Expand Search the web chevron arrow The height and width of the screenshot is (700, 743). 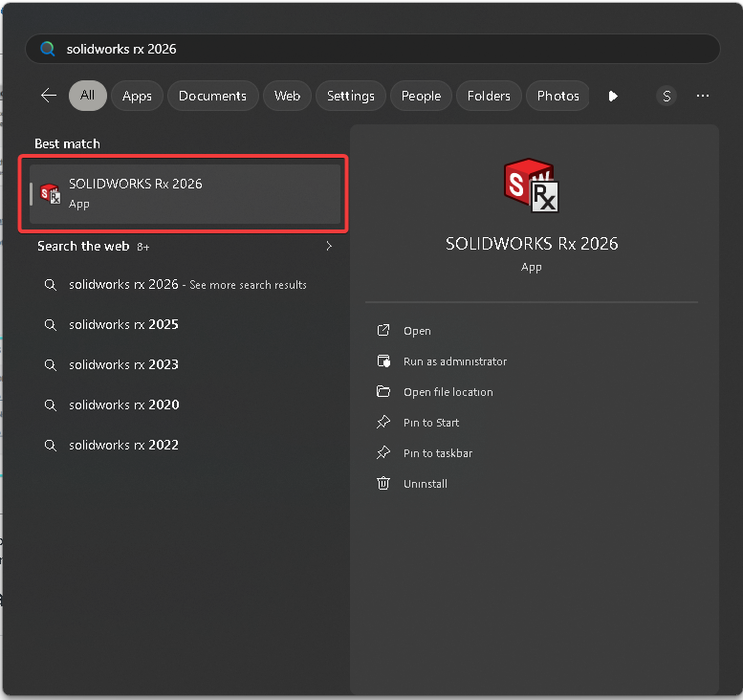tap(329, 246)
